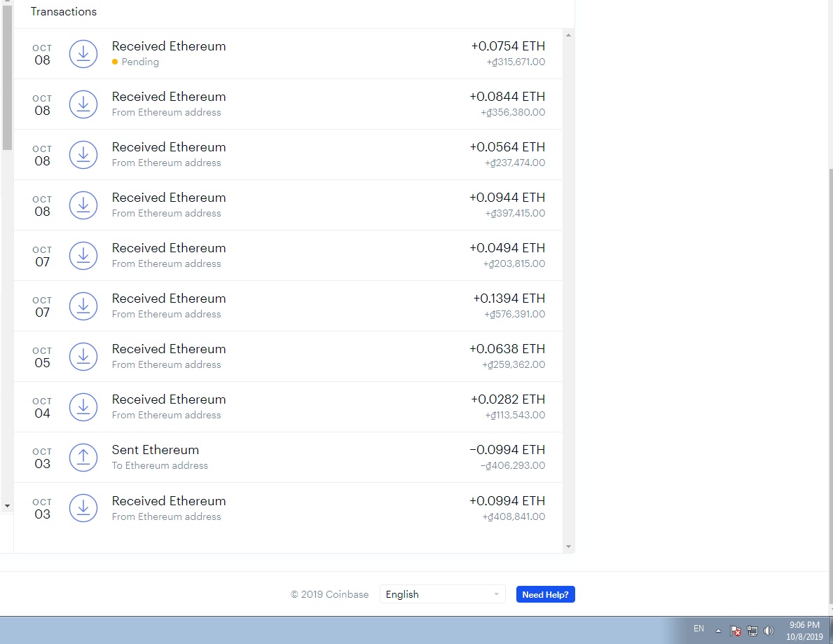Click the receive icon for the +0.0282 ETH transaction
833x644 pixels.
pyautogui.click(x=83, y=407)
